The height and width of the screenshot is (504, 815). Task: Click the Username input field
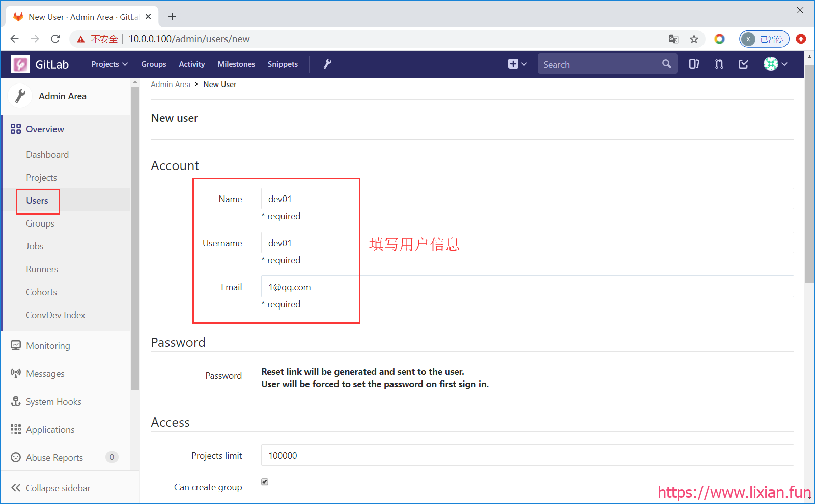coord(527,242)
